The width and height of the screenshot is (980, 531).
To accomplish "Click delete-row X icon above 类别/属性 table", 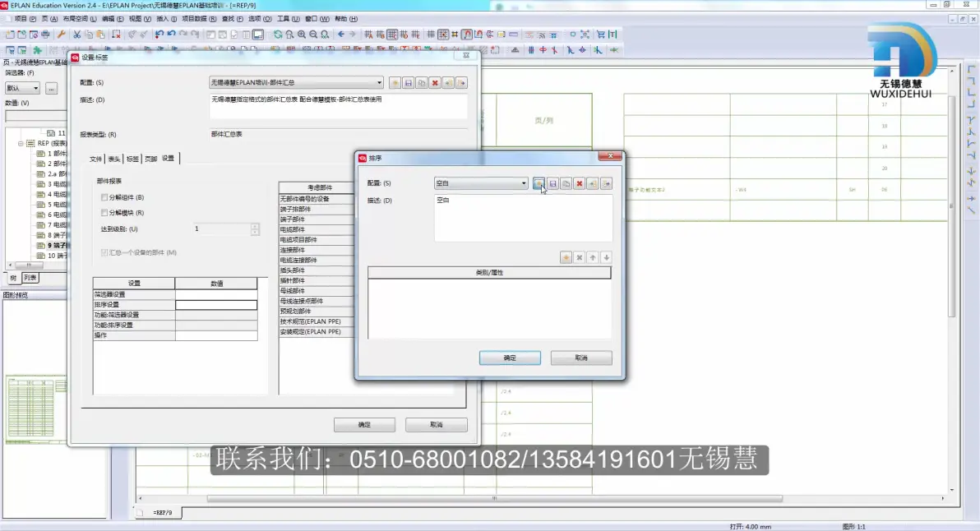I will point(580,257).
